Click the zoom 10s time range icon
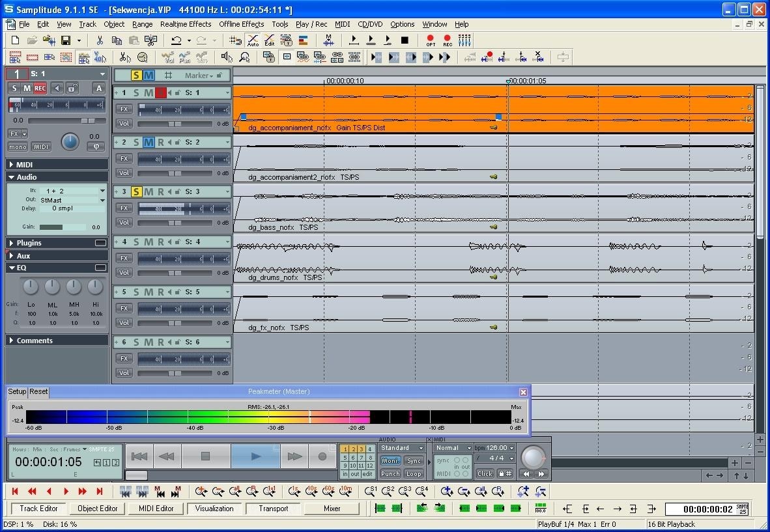770x532 pixels. [311, 492]
